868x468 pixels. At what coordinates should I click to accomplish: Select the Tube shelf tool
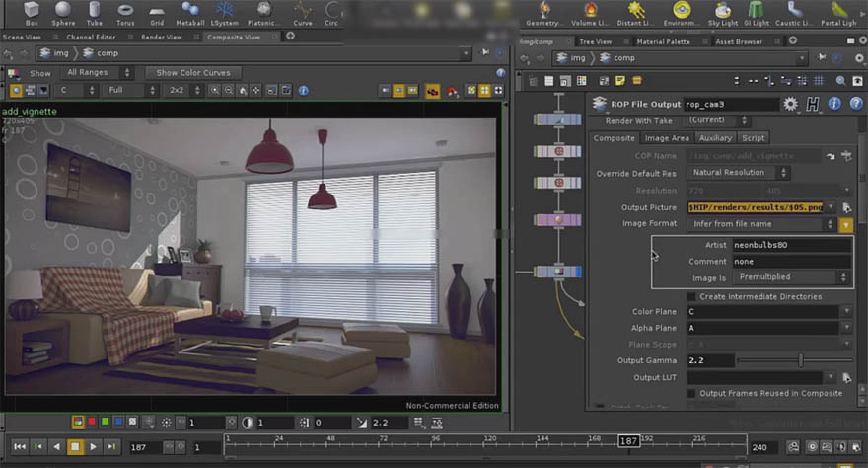[x=94, y=13]
